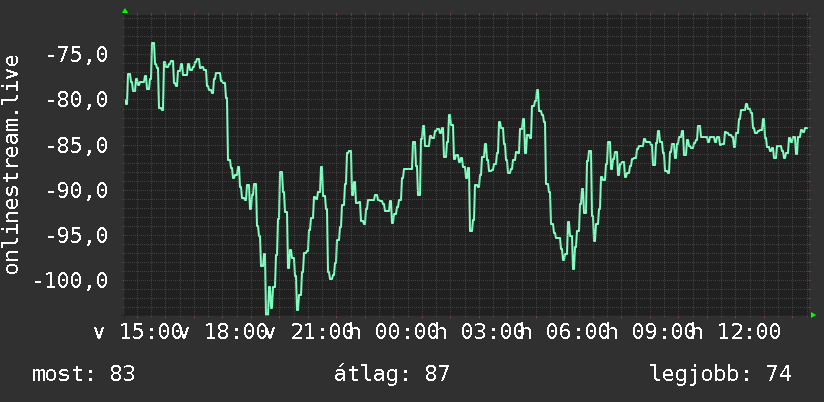The image size is (824, 402).
Task: Click the -80,0 y-axis label
Action: click(x=77, y=99)
